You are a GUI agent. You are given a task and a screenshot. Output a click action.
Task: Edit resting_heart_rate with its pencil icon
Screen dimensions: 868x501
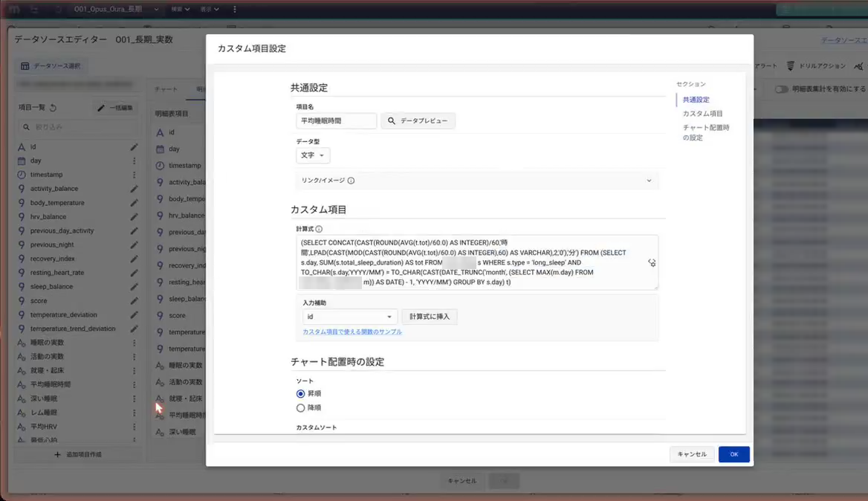(134, 272)
